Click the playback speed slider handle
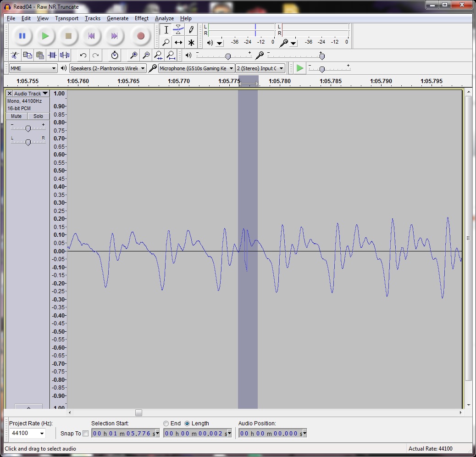Image resolution: width=476 pixels, height=457 pixels. point(322,69)
